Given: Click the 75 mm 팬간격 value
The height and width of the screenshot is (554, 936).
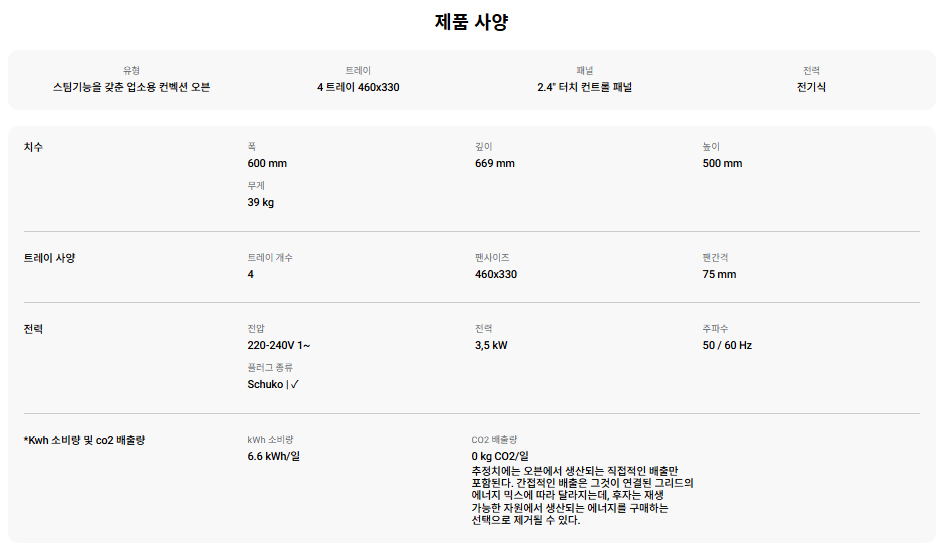Looking at the screenshot, I should (719, 274).
